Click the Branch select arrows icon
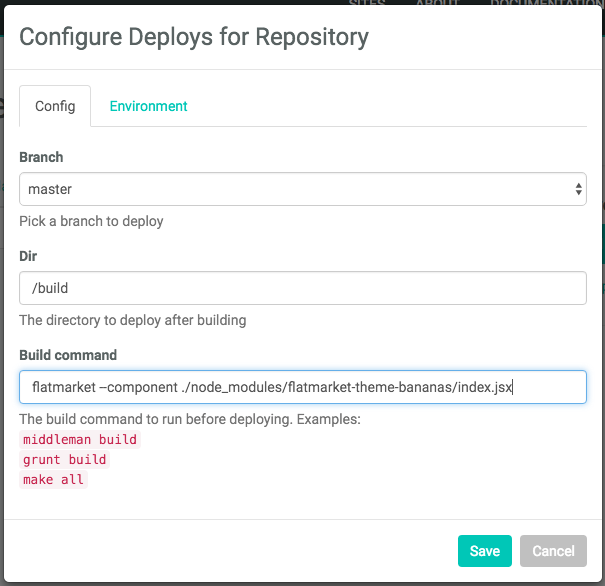 [578, 188]
